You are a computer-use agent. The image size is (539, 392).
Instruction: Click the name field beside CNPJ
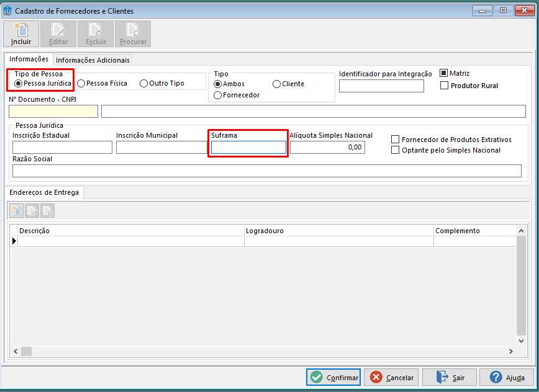tap(314, 111)
